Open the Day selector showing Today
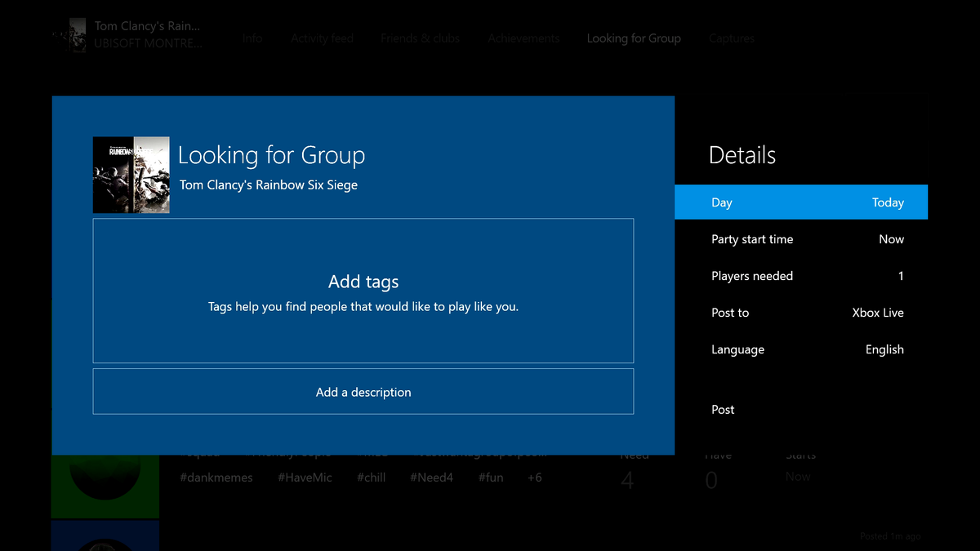Viewport: 980px width, 551px height. (x=801, y=202)
